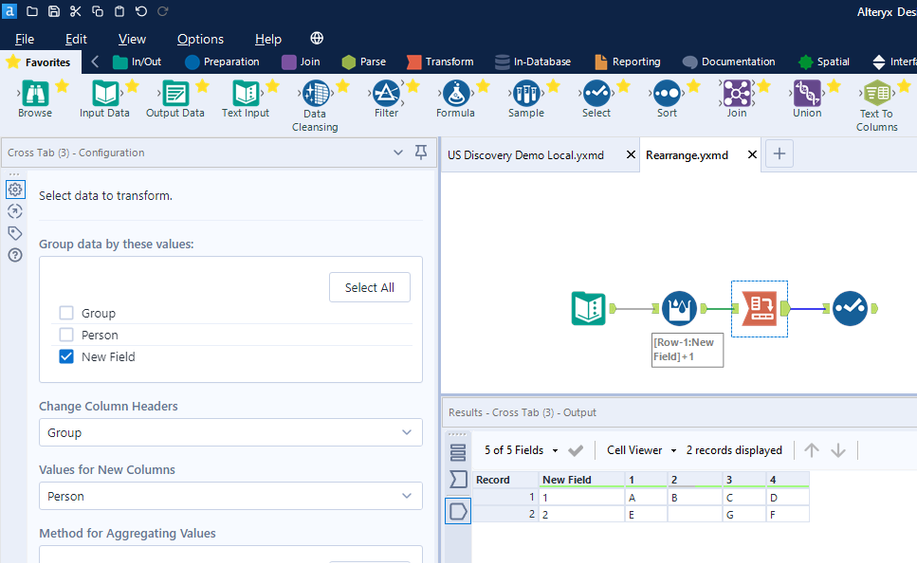
Task: Open the Reporting tool category
Action: 628,61
